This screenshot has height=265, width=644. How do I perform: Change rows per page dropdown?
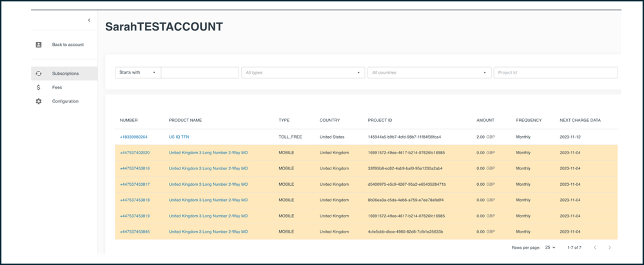pyautogui.click(x=550, y=248)
